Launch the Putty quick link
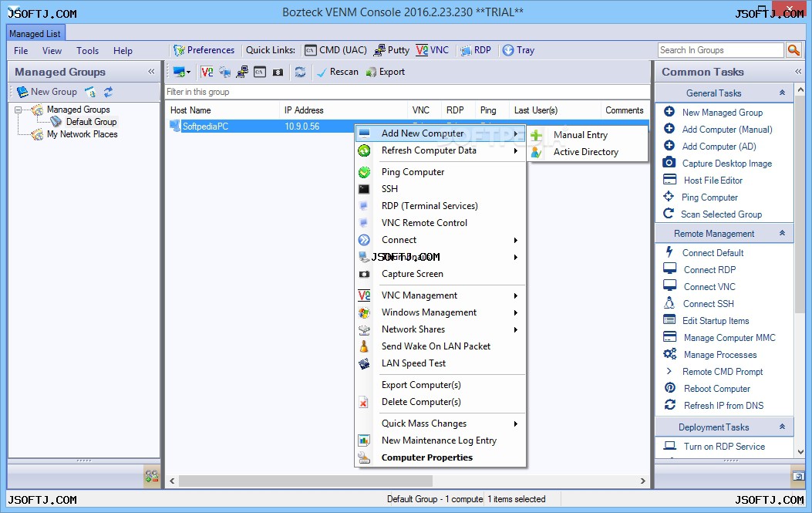812x513 pixels. click(x=392, y=50)
